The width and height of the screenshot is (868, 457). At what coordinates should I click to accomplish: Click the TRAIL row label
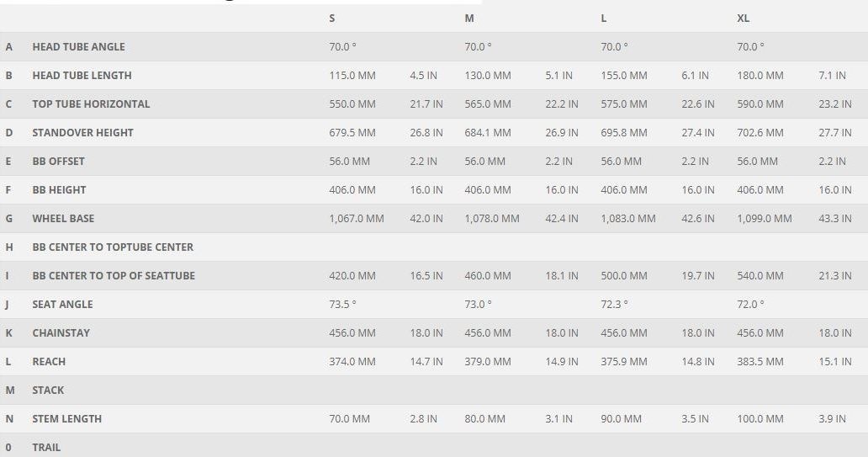46,448
